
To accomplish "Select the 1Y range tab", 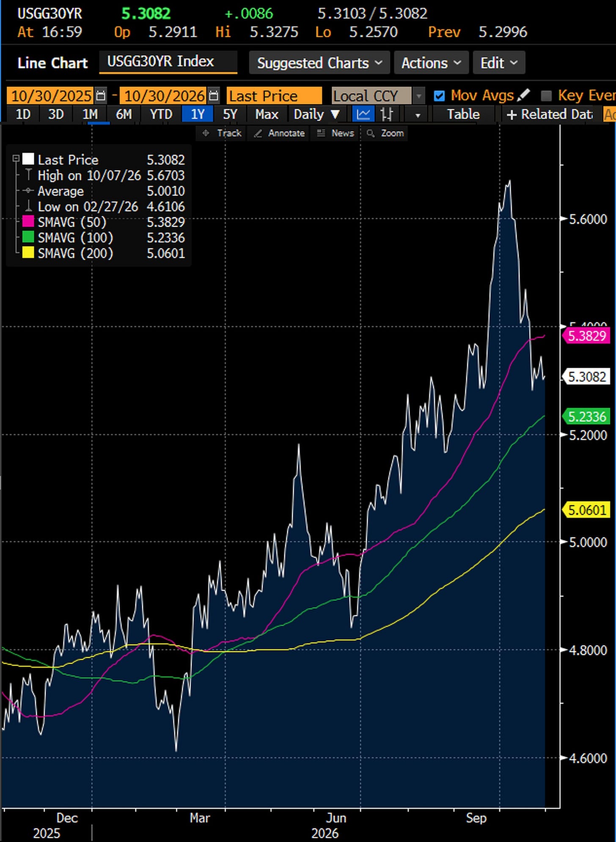I will click(198, 114).
